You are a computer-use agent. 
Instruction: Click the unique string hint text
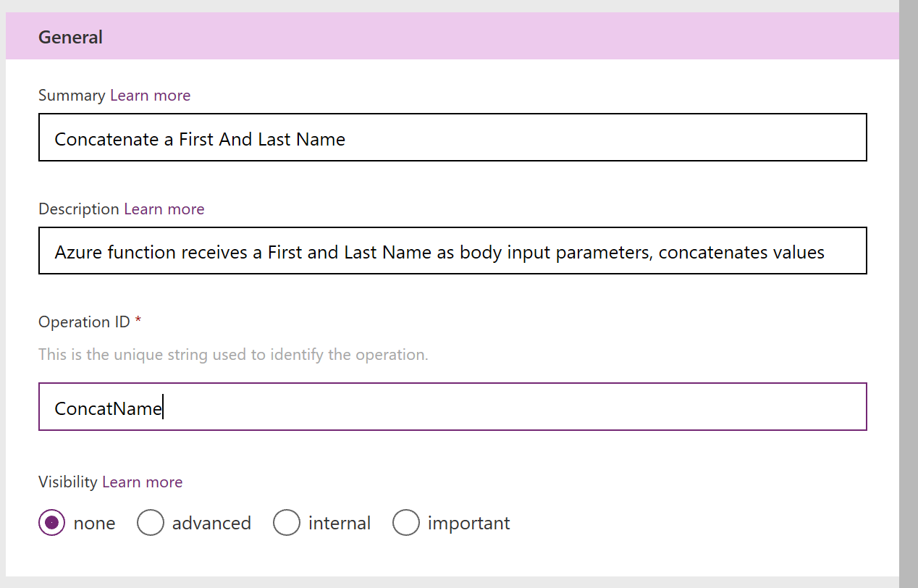233,356
